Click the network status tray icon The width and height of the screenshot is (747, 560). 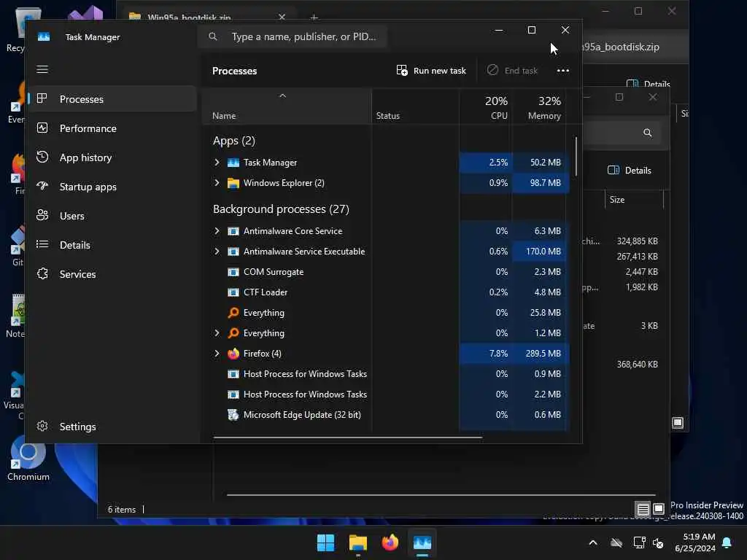click(x=639, y=542)
